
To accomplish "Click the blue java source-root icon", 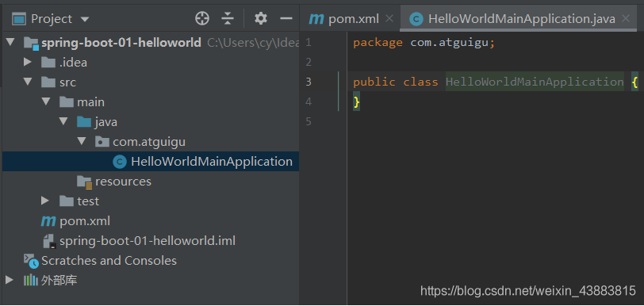I will pyautogui.click(x=84, y=121).
